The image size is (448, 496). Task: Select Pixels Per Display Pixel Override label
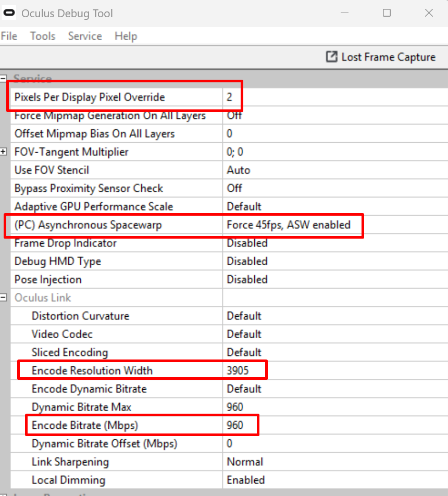tap(90, 97)
